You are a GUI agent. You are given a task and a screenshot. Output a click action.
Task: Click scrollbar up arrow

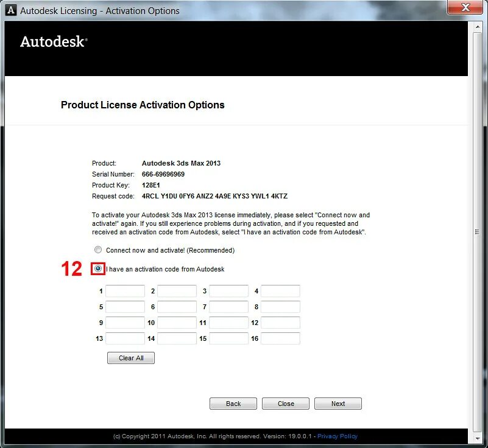(478, 27)
